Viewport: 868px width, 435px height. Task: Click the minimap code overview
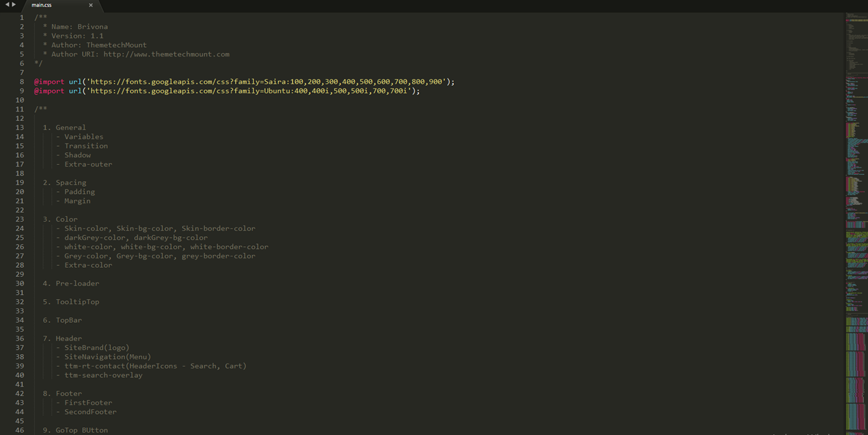coord(857,223)
